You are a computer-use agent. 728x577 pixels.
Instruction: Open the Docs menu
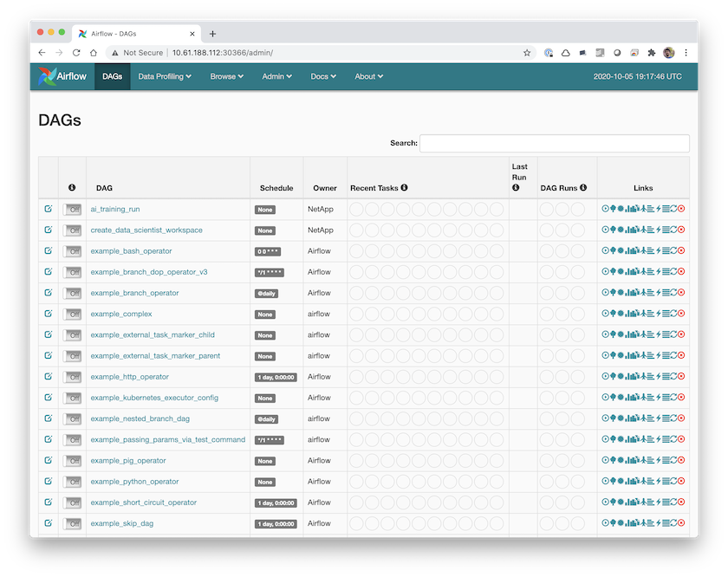pyautogui.click(x=323, y=76)
